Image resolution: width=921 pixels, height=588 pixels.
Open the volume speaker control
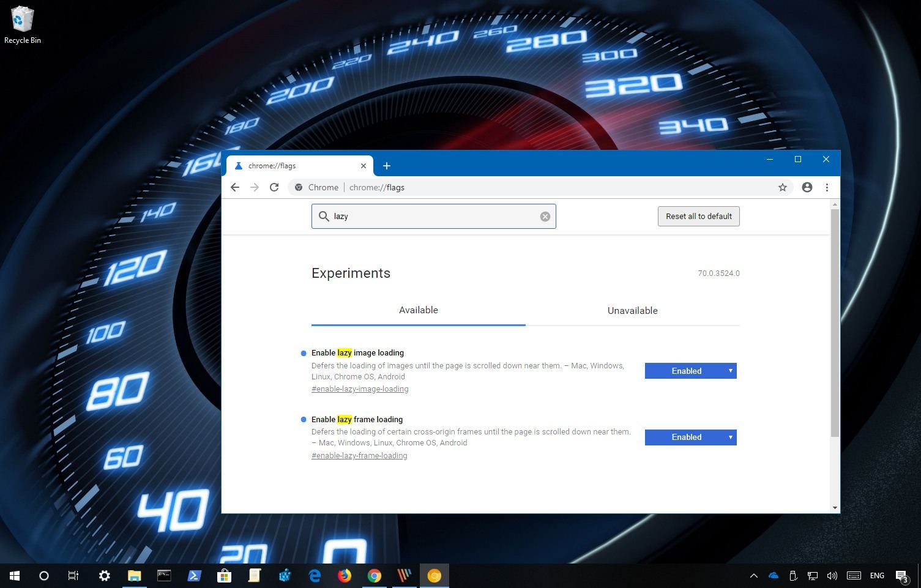832,576
